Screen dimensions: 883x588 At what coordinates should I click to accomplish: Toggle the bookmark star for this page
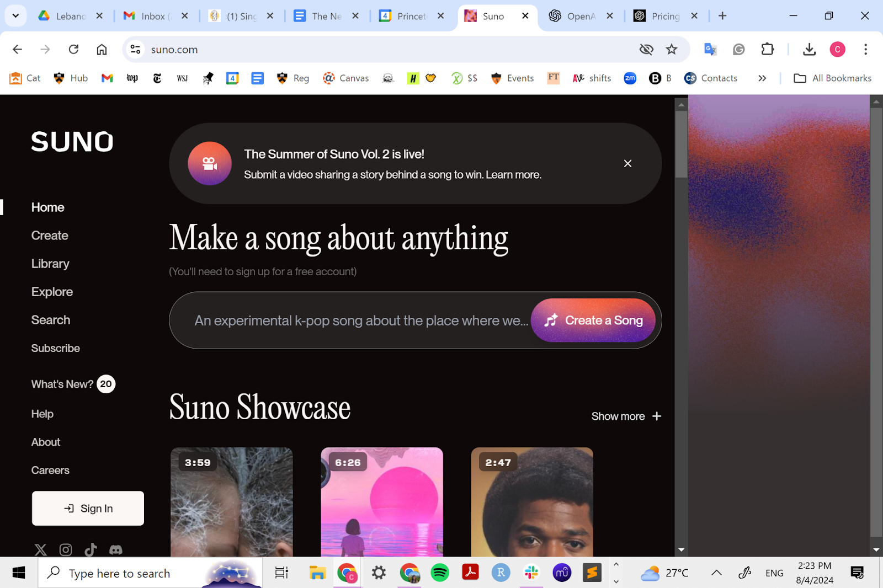tap(672, 50)
